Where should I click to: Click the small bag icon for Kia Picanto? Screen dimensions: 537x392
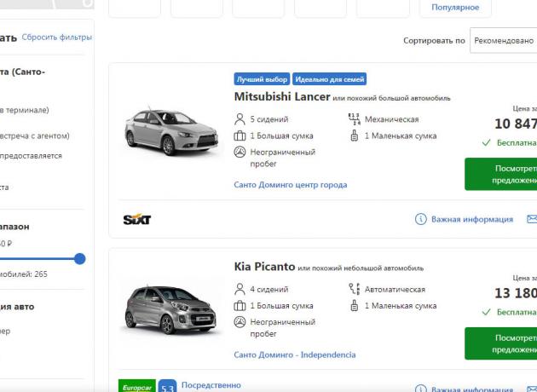coord(354,306)
